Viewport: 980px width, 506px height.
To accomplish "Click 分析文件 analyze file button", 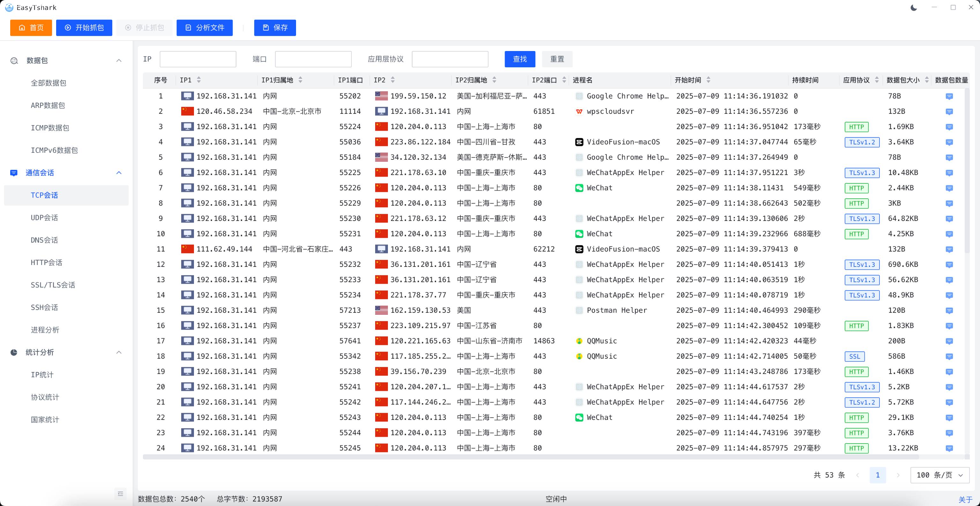I will click(x=204, y=28).
